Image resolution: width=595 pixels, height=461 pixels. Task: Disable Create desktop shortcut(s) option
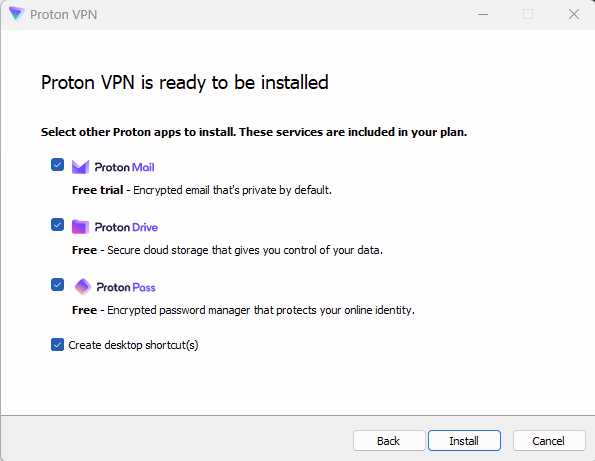57,345
